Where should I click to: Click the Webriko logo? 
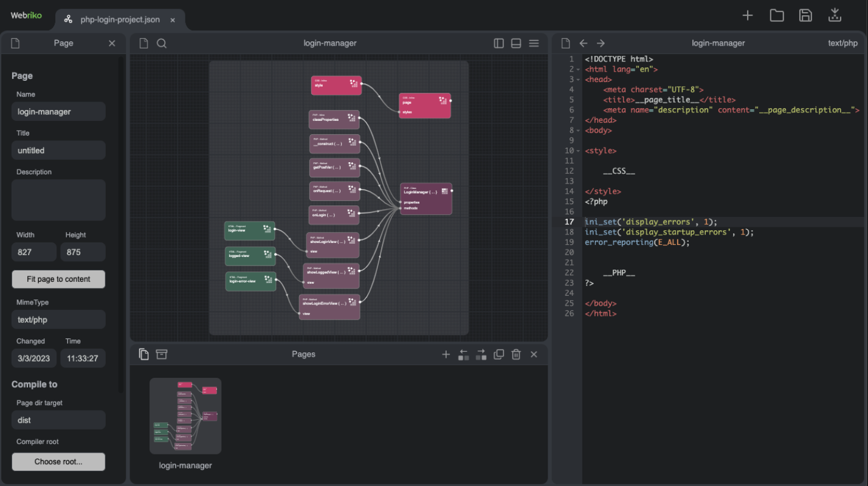pos(26,15)
